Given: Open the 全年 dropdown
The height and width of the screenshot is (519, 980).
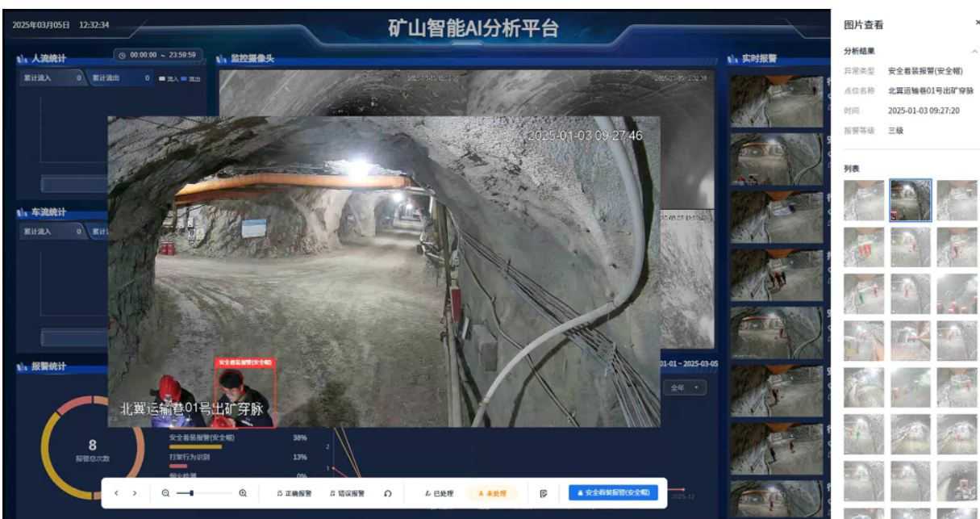Looking at the screenshot, I should 686,387.
